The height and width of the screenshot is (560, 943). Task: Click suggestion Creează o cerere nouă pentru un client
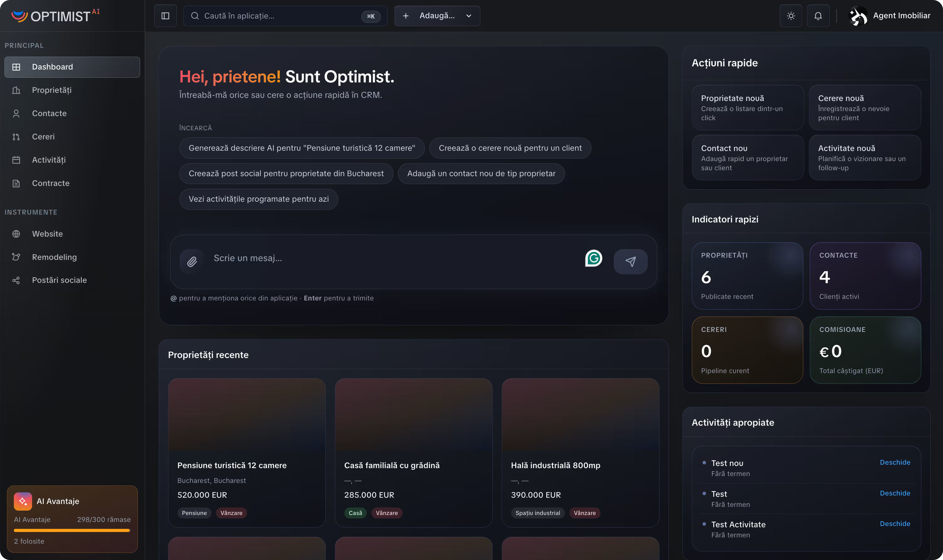510,148
